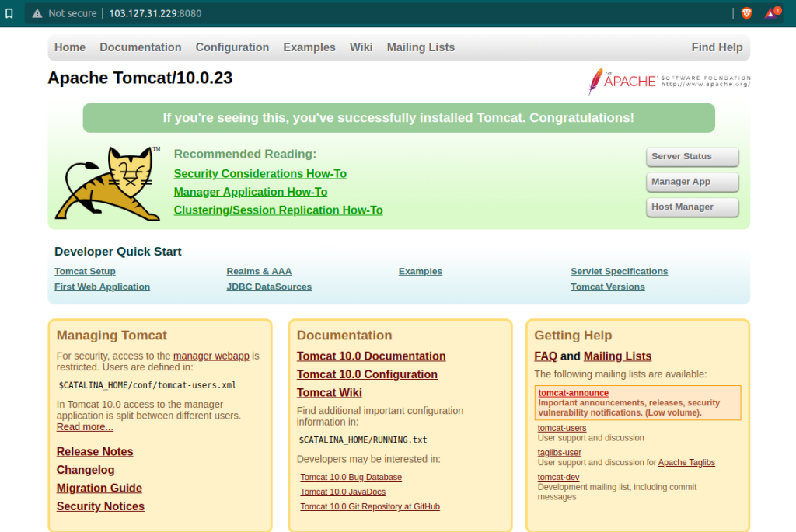Open Tomcat 10.0 JavaDocs link
The width and height of the screenshot is (796, 532).
coord(343,492)
